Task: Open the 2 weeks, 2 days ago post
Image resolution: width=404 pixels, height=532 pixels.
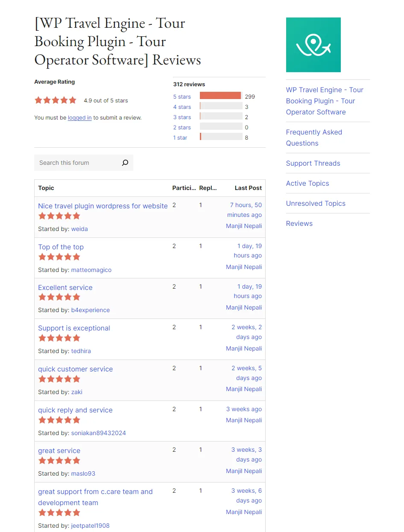Action: point(247,332)
